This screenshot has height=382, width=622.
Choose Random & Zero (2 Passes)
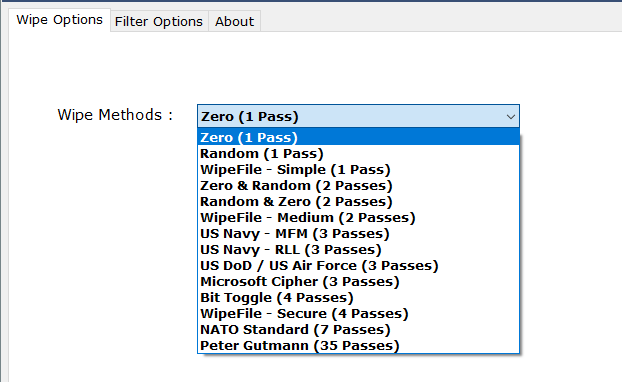(358, 202)
